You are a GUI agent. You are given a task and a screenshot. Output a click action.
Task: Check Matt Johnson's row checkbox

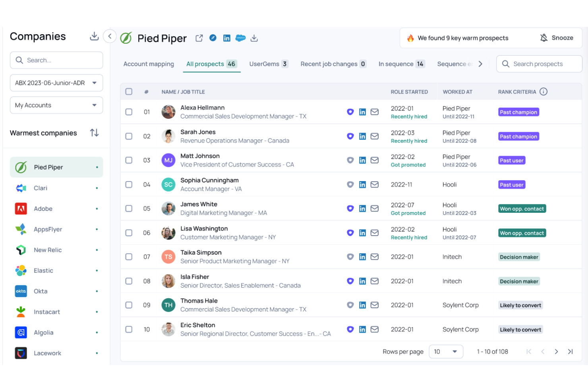pos(129,160)
